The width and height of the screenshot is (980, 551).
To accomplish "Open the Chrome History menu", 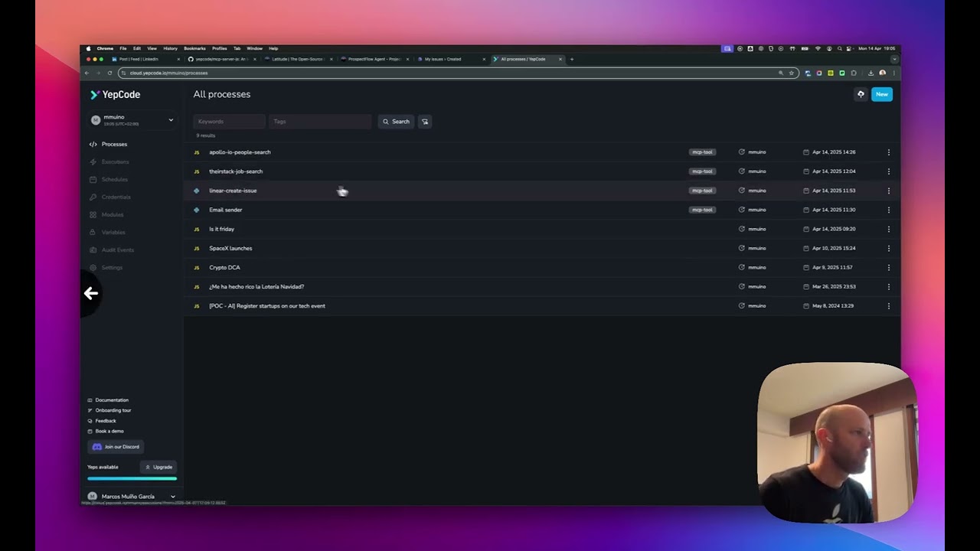I will 170,48.
